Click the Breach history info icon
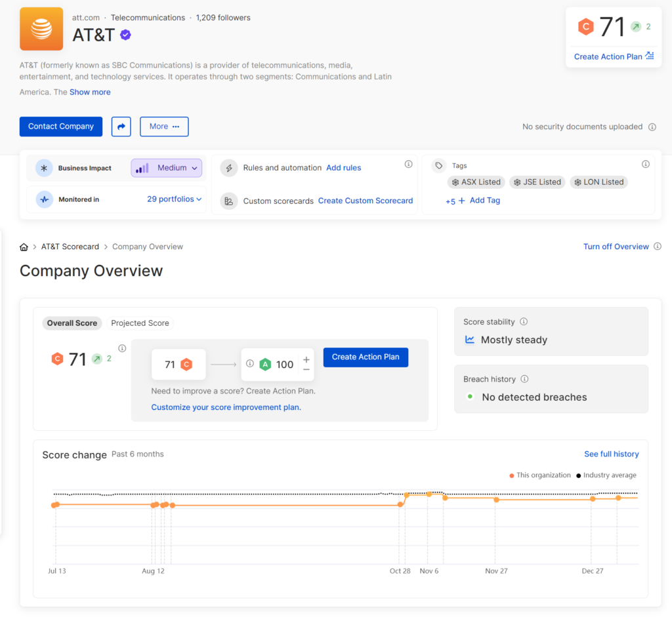This screenshot has height=621, width=672. (524, 379)
